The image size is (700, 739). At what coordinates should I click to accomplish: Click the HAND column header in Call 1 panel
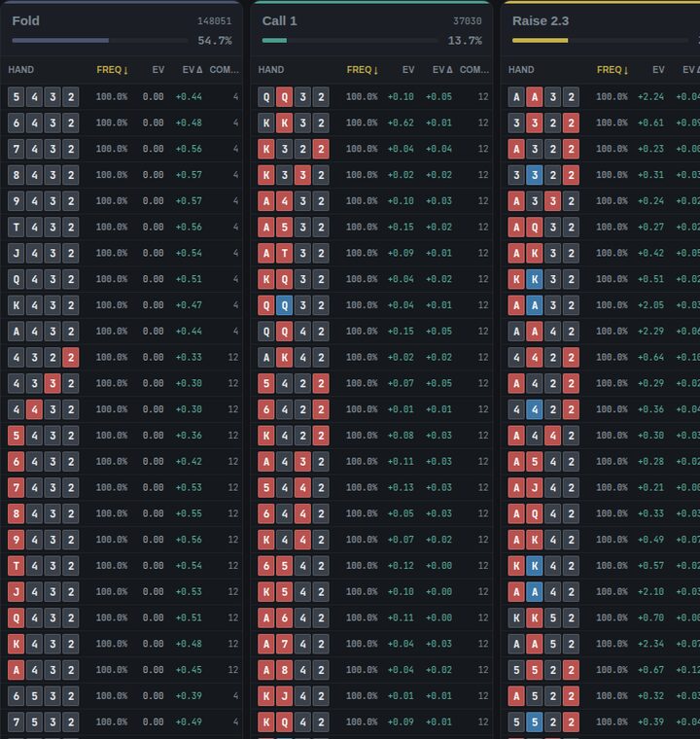point(271,70)
